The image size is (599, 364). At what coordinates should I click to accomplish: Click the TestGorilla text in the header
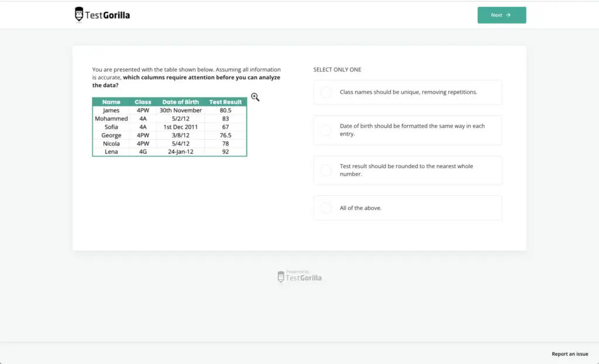pos(108,14)
